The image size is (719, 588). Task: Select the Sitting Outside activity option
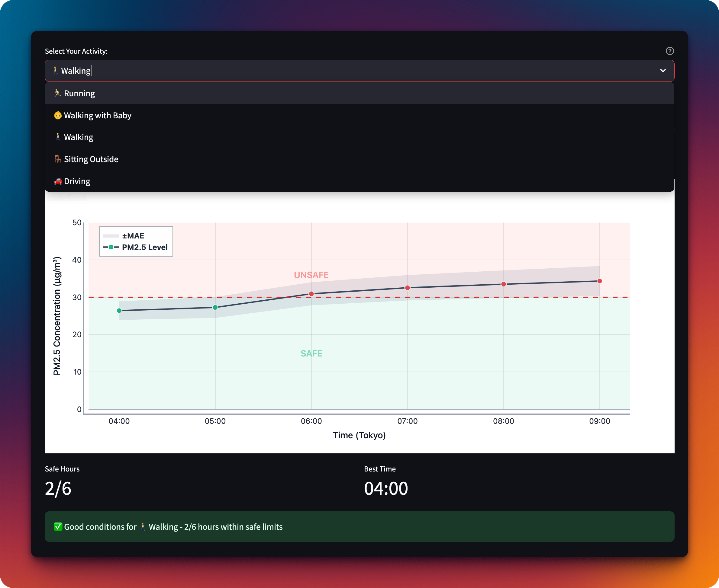click(91, 159)
